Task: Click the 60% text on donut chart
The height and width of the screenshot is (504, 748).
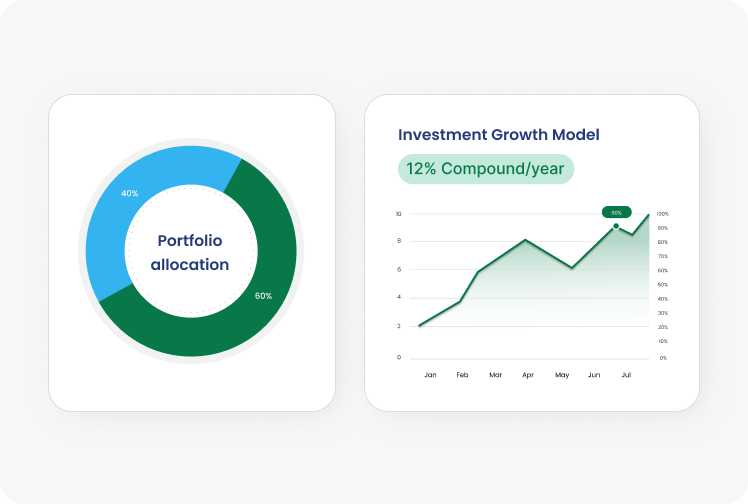Action: point(264,296)
